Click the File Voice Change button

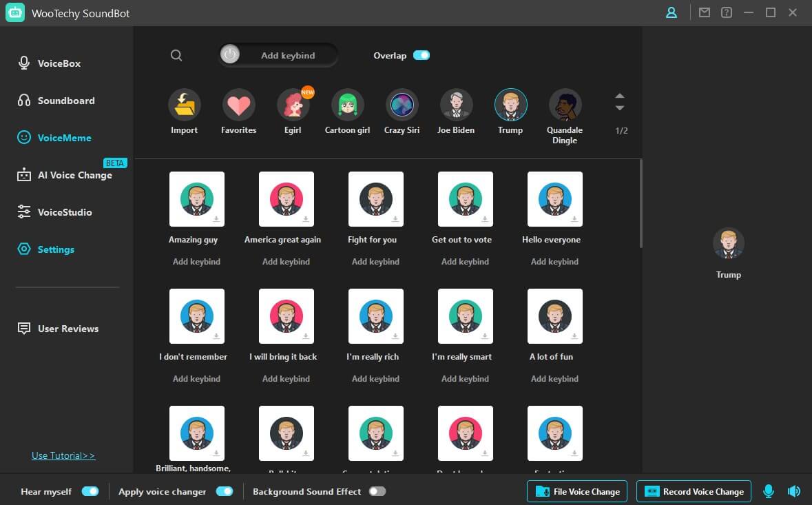577,491
